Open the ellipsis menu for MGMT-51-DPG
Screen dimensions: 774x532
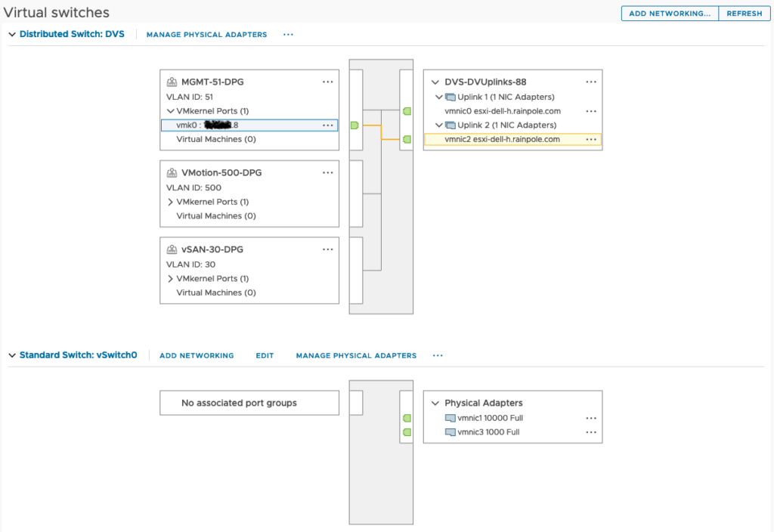[327, 82]
